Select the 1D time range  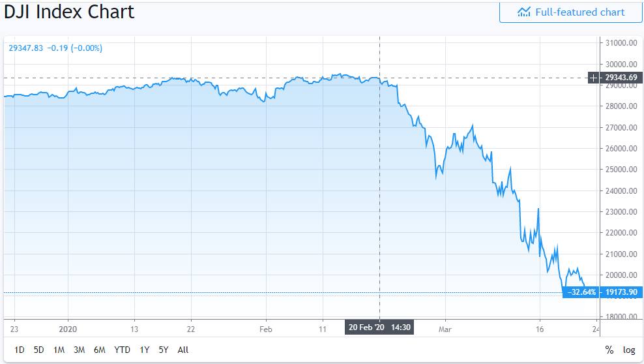pyautogui.click(x=20, y=350)
